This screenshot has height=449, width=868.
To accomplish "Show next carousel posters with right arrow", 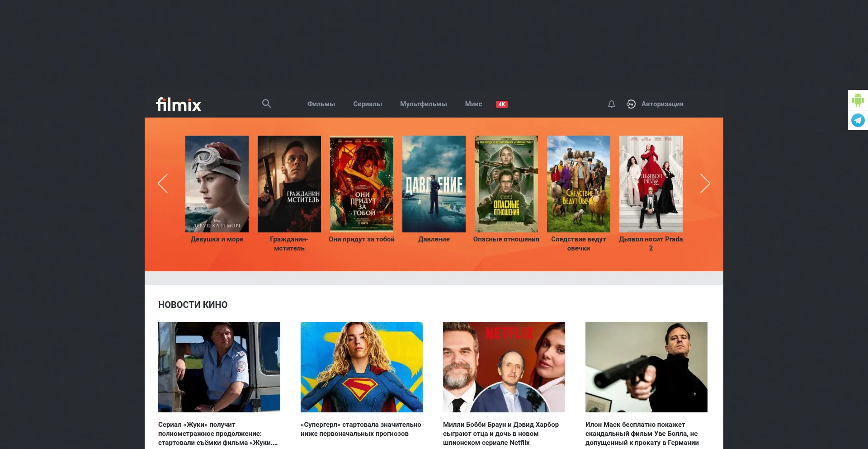I will (705, 184).
